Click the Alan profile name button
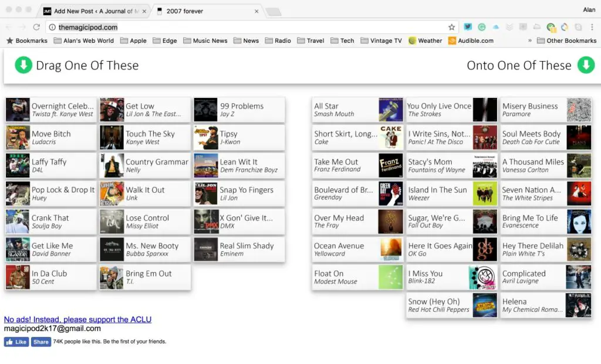601x364 pixels. coord(589,9)
